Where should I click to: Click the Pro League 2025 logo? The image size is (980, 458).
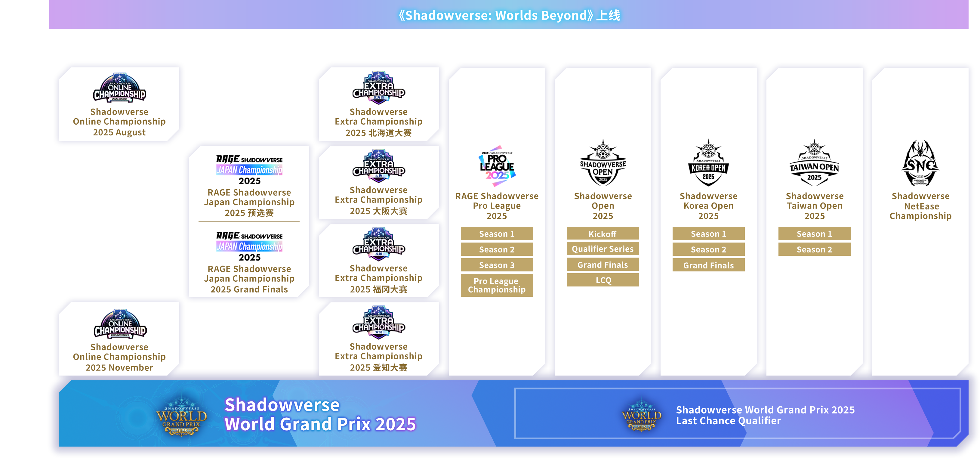[497, 166]
